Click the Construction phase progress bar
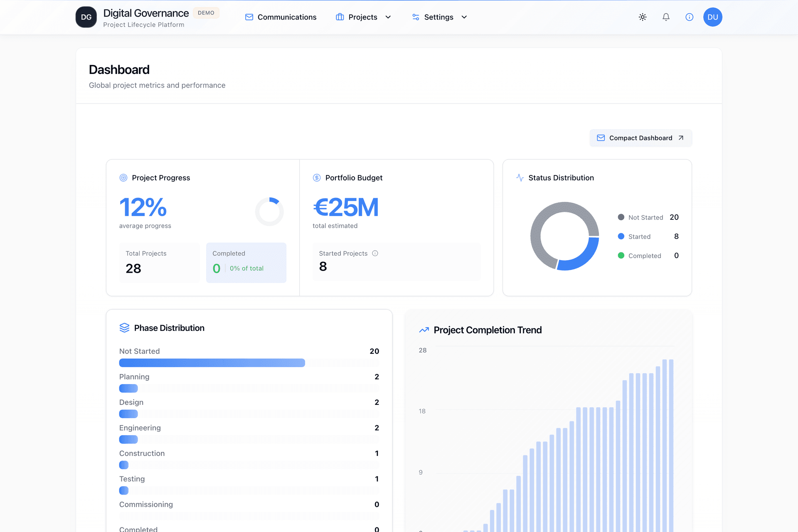798x532 pixels. tap(249, 465)
